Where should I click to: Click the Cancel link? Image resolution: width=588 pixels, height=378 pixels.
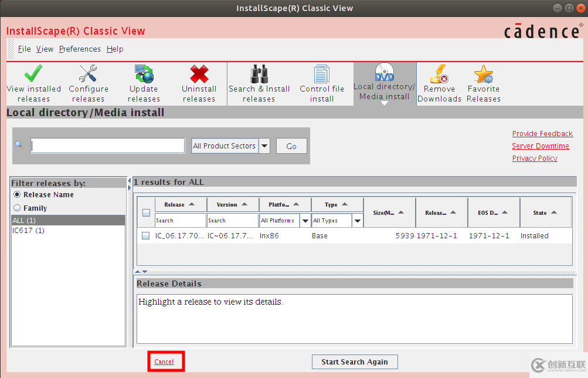tap(165, 362)
